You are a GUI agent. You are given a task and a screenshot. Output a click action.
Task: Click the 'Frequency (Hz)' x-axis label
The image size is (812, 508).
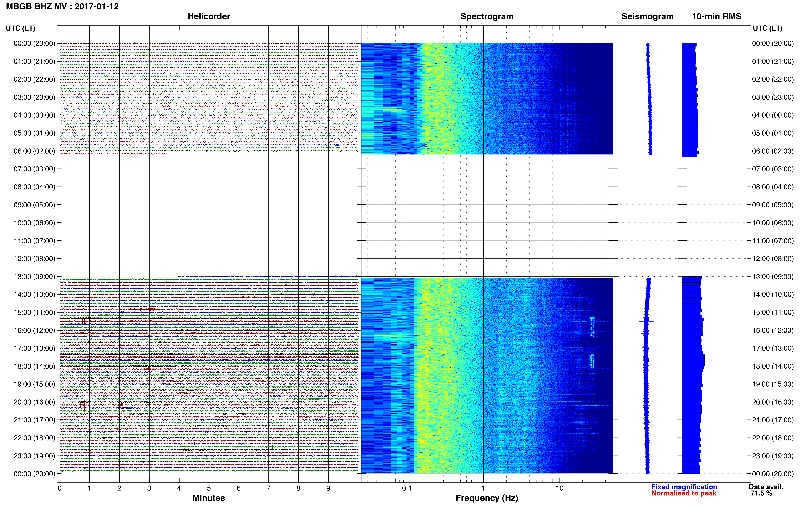(x=487, y=498)
